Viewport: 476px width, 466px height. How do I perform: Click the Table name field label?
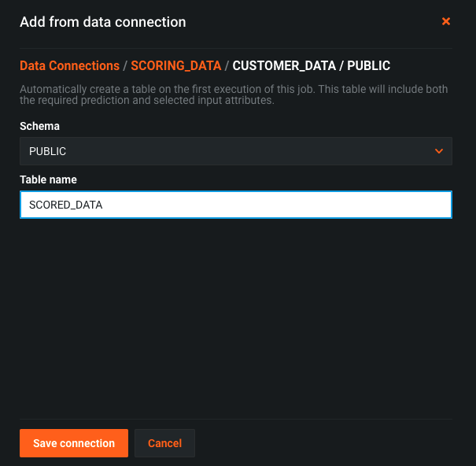[48, 179]
